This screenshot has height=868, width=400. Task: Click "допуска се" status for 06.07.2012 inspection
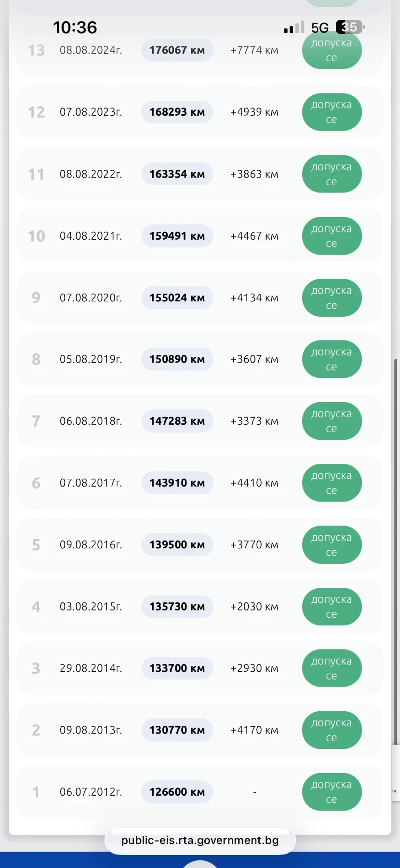pyautogui.click(x=332, y=792)
